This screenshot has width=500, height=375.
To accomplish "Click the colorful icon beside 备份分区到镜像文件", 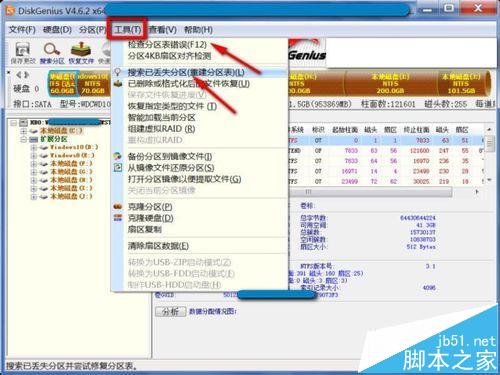I will (117, 156).
